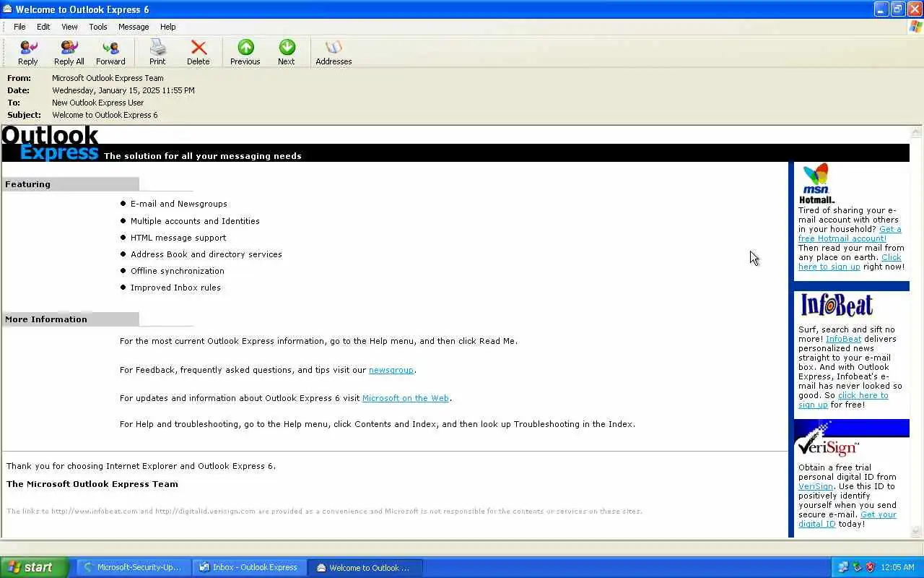This screenshot has width=924, height=578.
Task: Click the Subject 'Welcome to Outlook Express 6'
Action: pyautogui.click(x=105, y=115)
